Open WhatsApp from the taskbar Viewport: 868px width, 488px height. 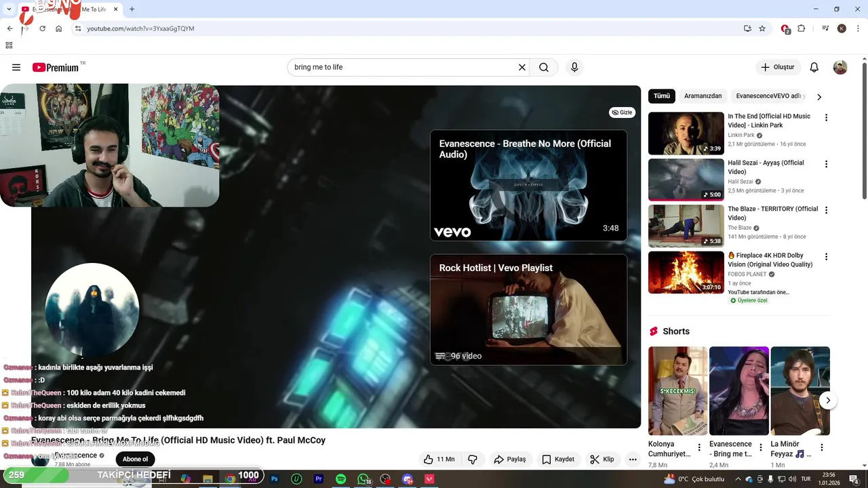click(363, 479)
